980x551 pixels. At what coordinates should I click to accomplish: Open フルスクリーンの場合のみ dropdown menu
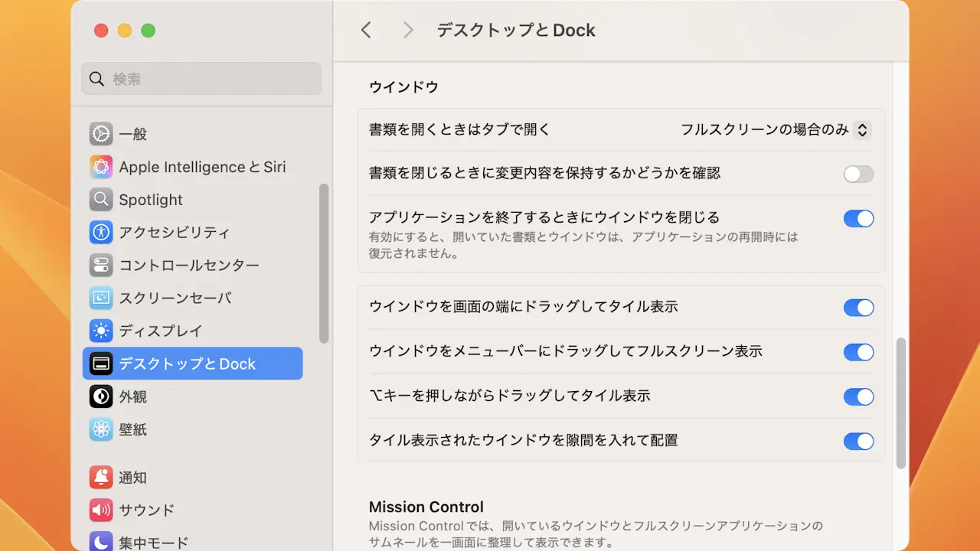(x=775, y=130)
